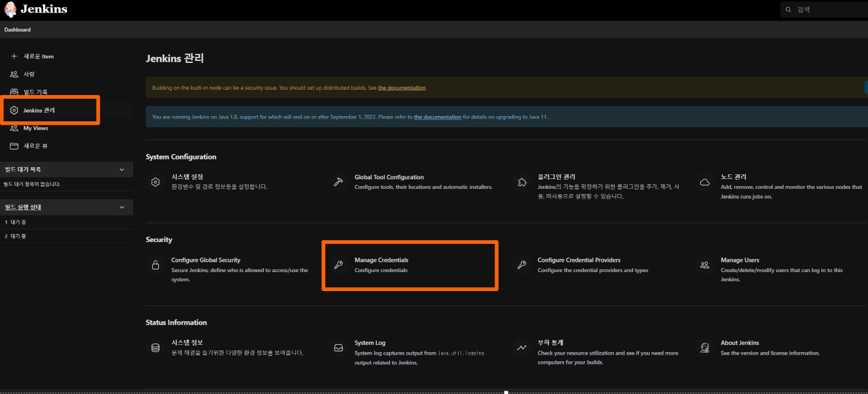Click the 빌드 실행 상태 heading link
This screenshot has height=394, width=868.
pyautogui.click(x=23, y=207)
